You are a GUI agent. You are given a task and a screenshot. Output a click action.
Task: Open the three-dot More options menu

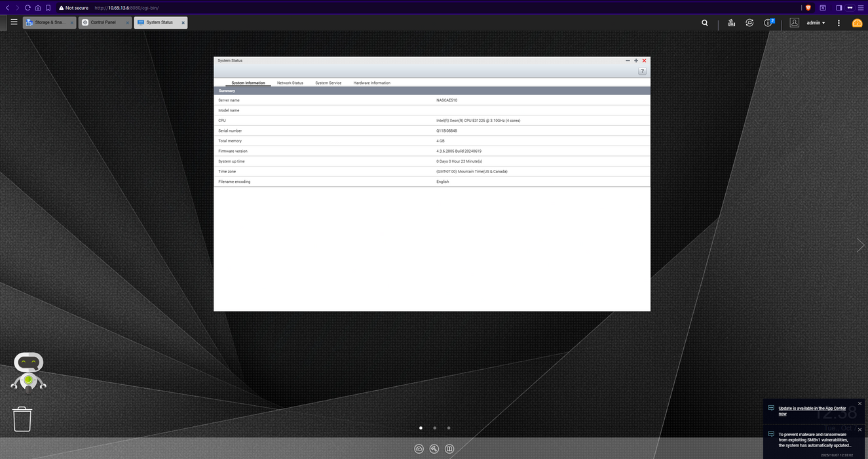coord(839,23)
